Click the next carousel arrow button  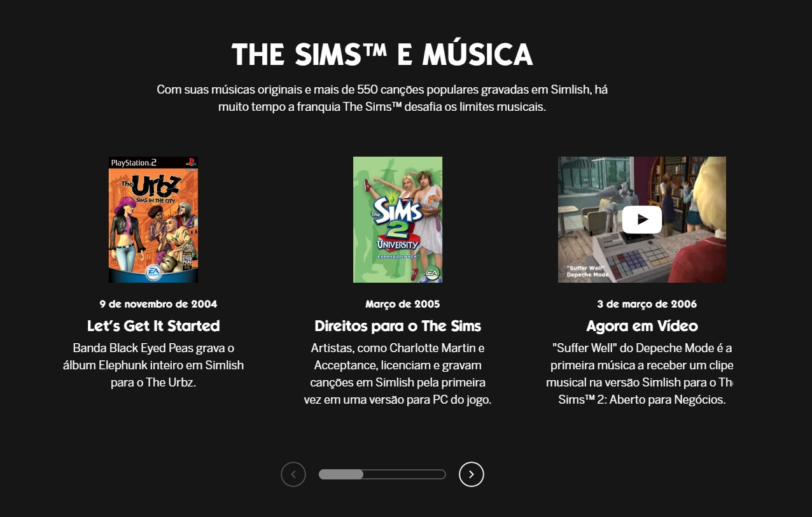(472, 474)
